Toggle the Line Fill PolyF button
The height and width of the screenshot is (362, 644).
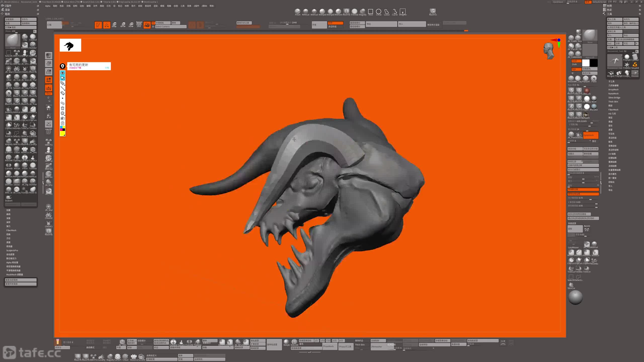tap(49, 131)
